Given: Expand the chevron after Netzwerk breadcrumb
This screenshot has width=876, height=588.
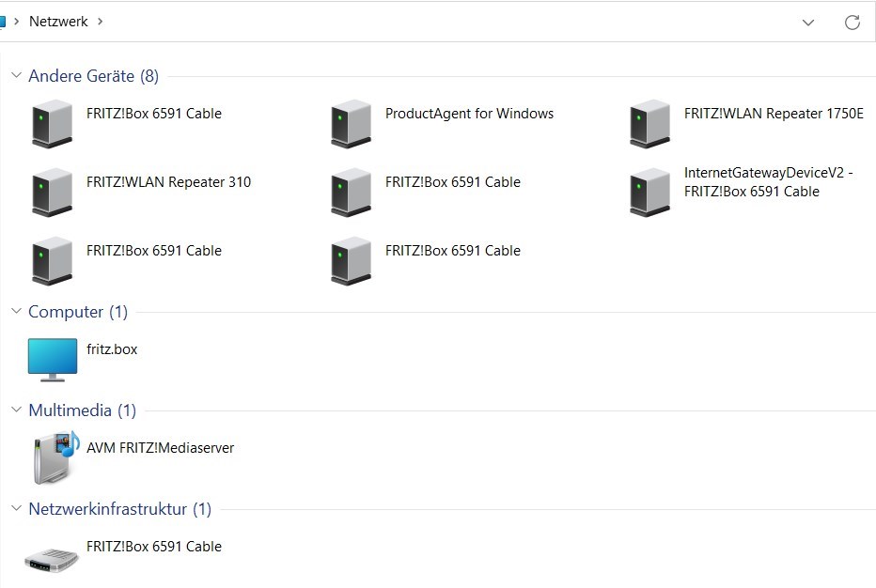Looking at the screenshot, I should (101, 22).
